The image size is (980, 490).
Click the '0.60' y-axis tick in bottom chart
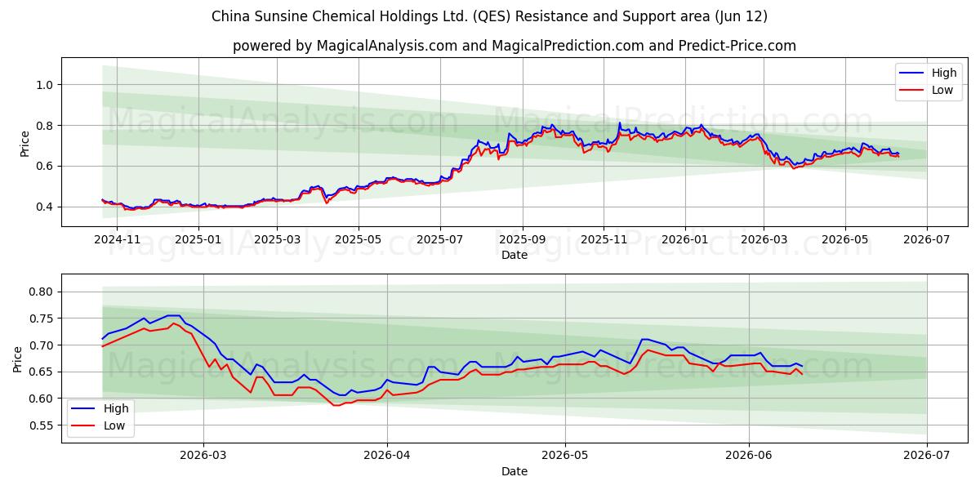[x=42, y=399]
